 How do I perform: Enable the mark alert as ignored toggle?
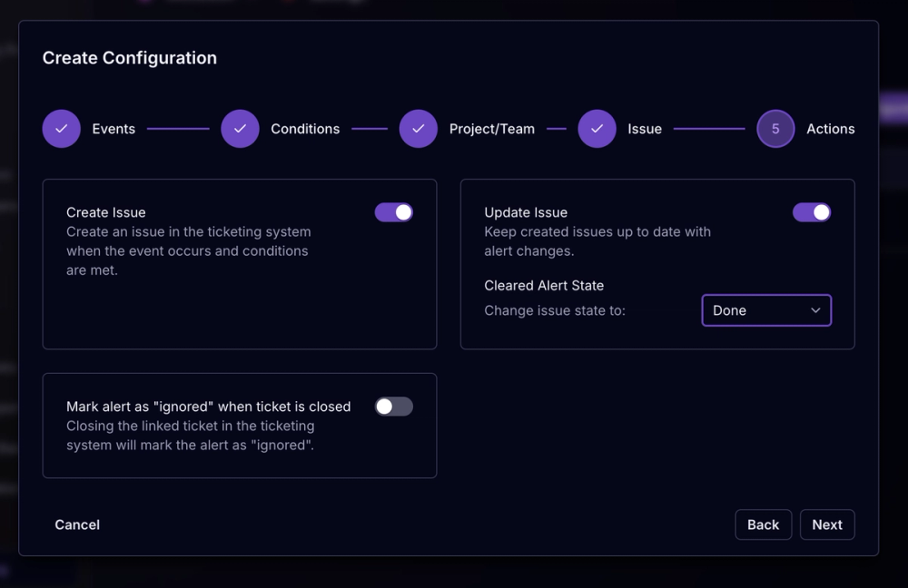(393, 407)
